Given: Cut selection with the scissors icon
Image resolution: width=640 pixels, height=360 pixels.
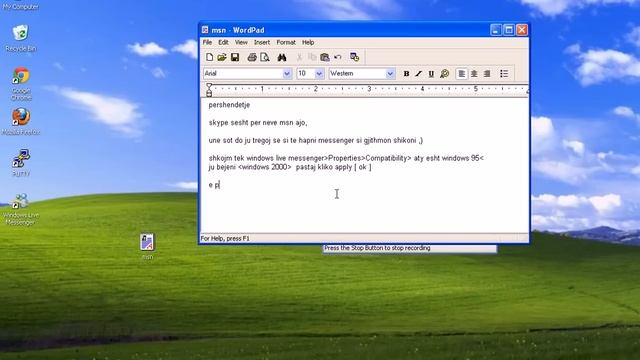Looking at the screenshot, I should [299, 58].
